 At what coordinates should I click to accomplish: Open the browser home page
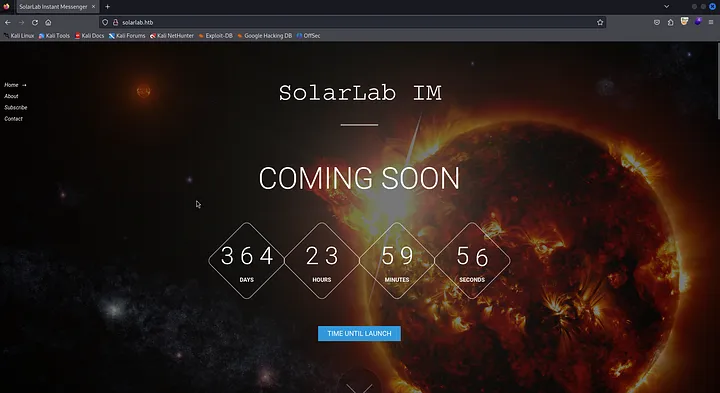coord(48,22)
